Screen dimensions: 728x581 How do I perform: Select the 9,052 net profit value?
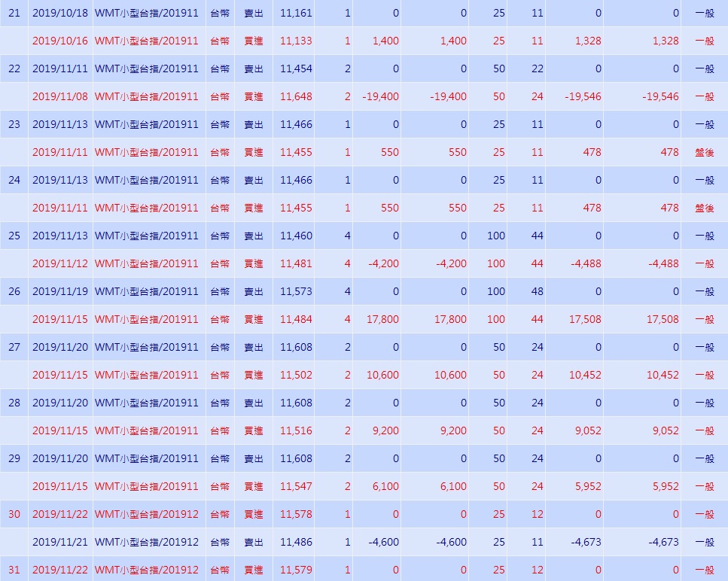[x=588, y=430]
